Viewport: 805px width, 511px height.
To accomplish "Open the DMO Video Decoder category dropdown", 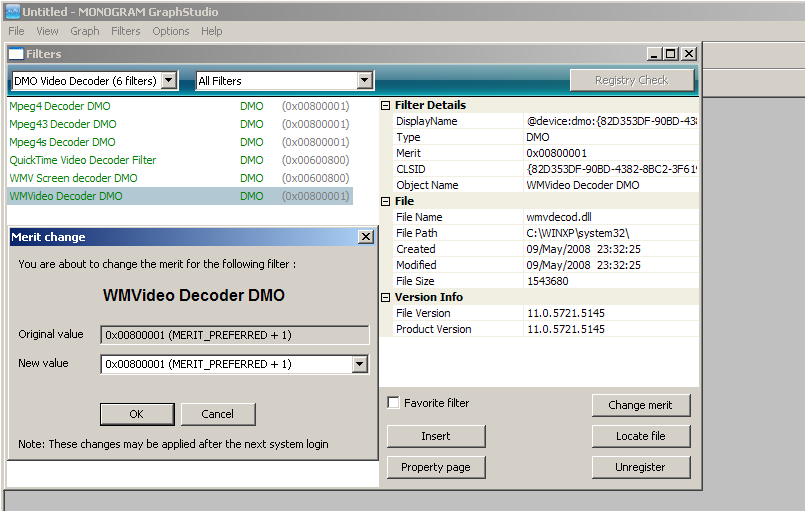I will click(169, 81).
